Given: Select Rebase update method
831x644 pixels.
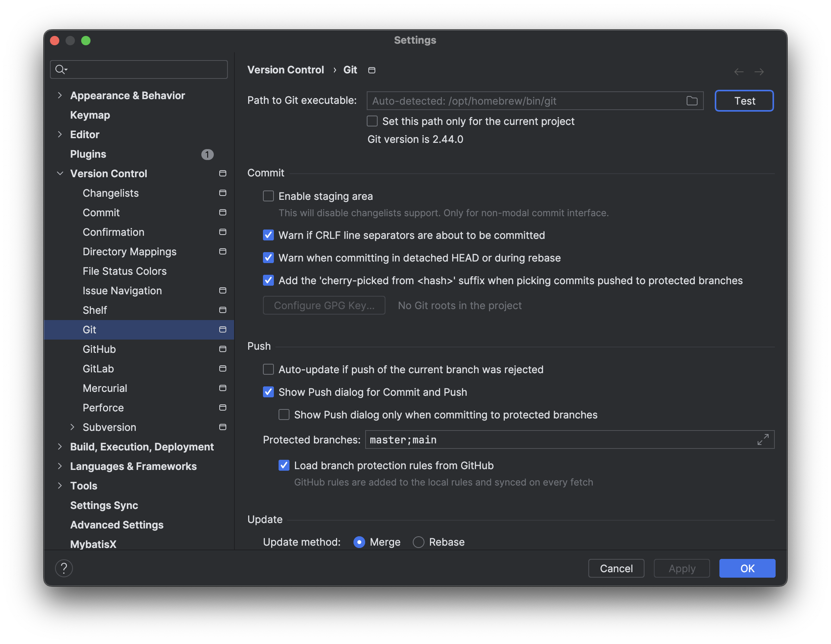Looking at the screenshot, I should click(419, 542).
